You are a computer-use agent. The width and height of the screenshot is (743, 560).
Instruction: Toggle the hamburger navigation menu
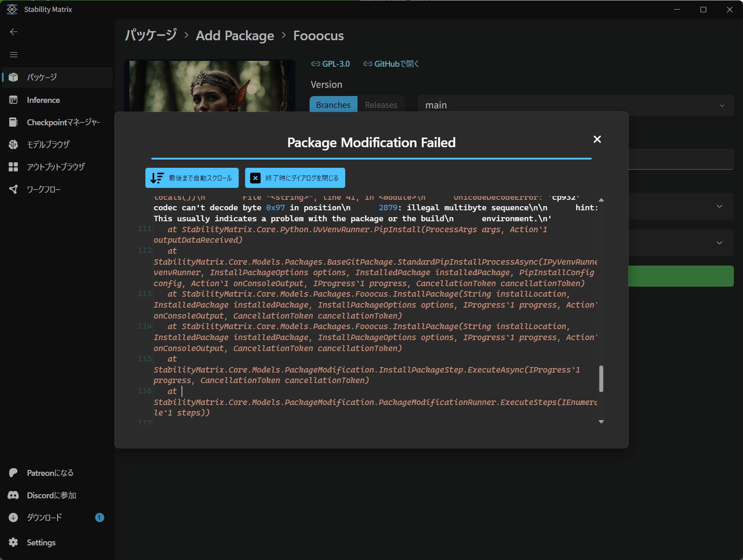coord(14,54)
